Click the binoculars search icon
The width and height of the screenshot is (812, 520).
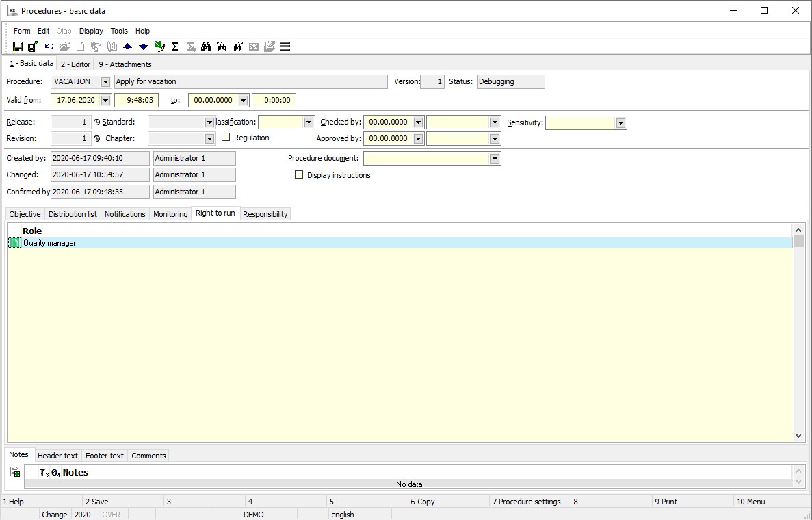[x=206, y=47]
